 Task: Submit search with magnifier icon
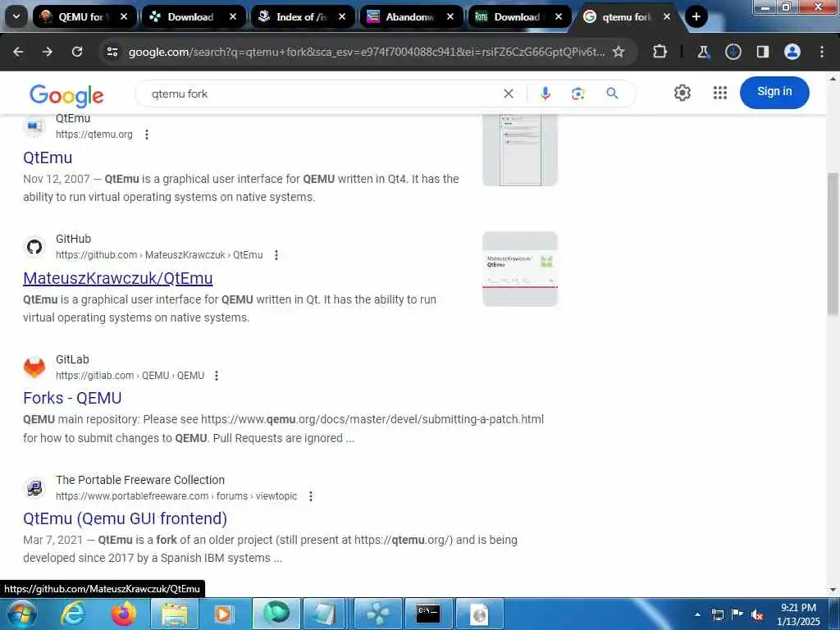click(612, 94)
